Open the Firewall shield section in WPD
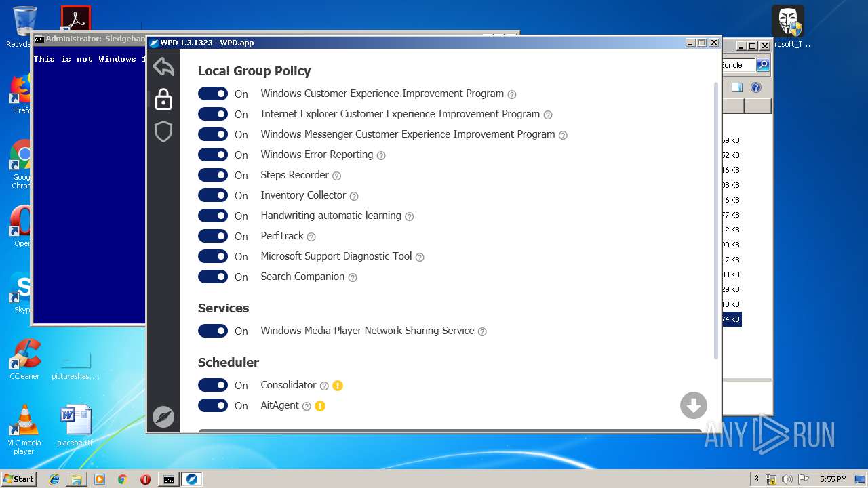Viewport: 868px width, 488px height. pos(163,131)
